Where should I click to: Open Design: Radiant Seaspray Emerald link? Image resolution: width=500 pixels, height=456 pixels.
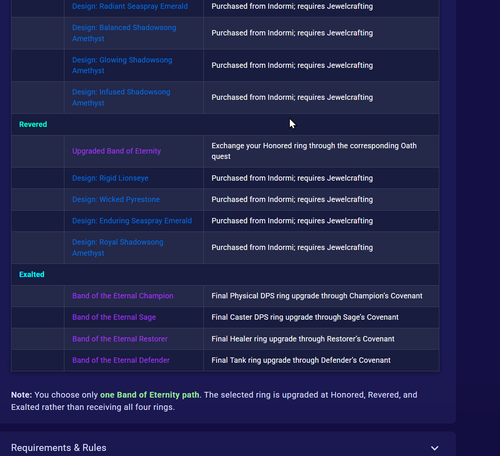tap(130, 6)
